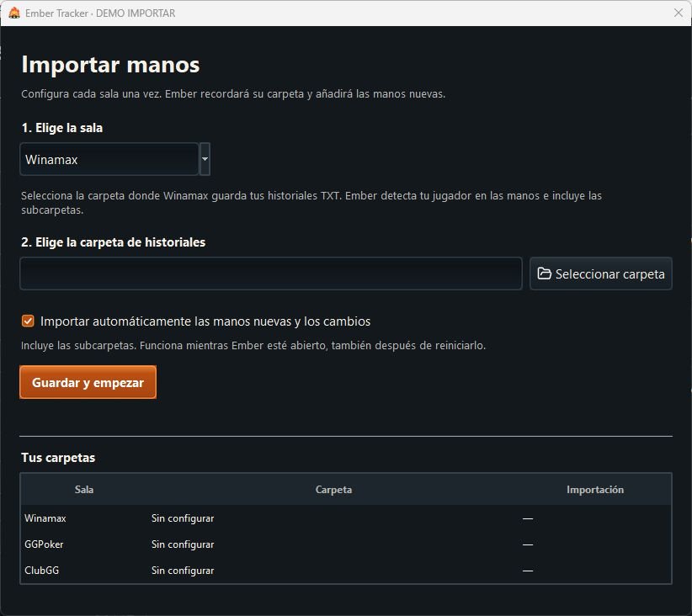This screenshot has width=692, height=616.
Task: Click Guardar y empezar button
Action: click(x=88, y=382)
